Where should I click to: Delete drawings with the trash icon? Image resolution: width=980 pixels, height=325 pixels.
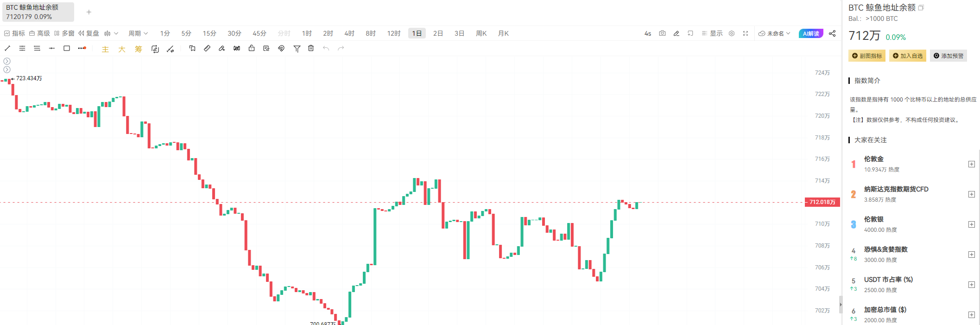coord(311,48)
